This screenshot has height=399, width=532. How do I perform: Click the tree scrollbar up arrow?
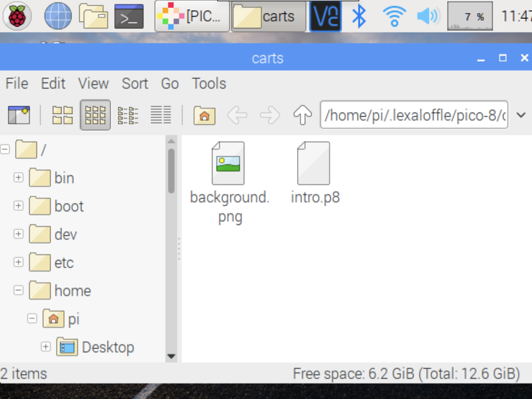171,141
